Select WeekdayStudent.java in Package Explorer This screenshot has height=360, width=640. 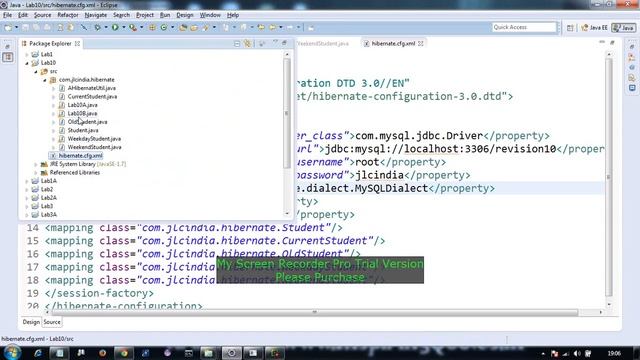tap(94, 139)
